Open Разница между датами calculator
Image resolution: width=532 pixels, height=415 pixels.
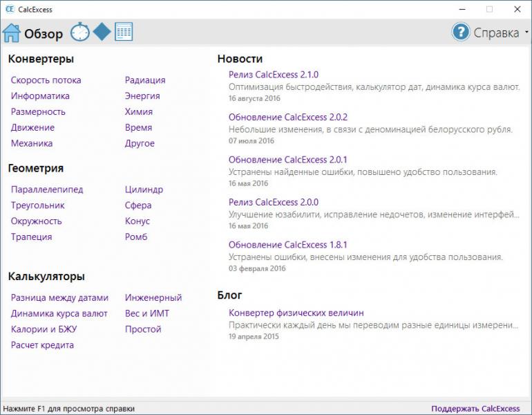(59, 298)
